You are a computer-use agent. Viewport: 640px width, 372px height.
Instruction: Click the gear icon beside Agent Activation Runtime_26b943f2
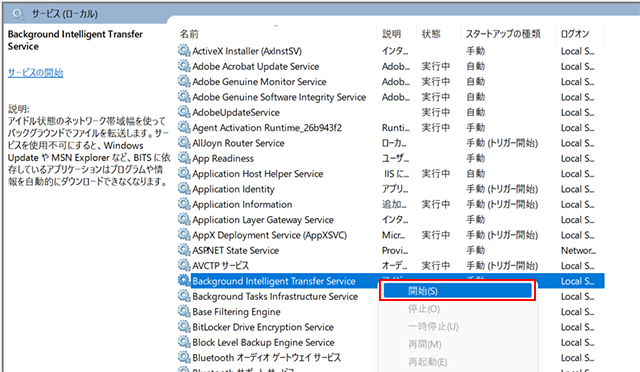(184, 127)
